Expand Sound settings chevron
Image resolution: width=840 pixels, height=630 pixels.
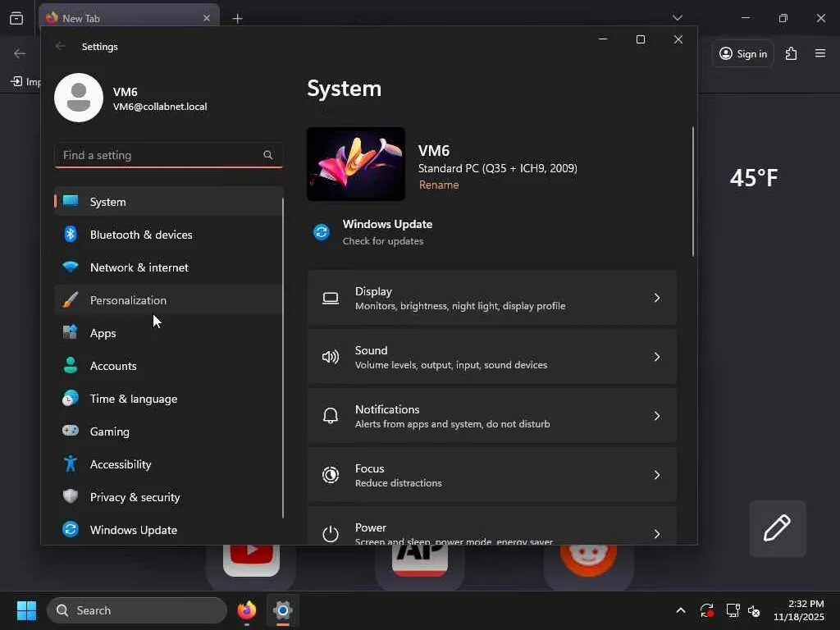click(657, 357)
